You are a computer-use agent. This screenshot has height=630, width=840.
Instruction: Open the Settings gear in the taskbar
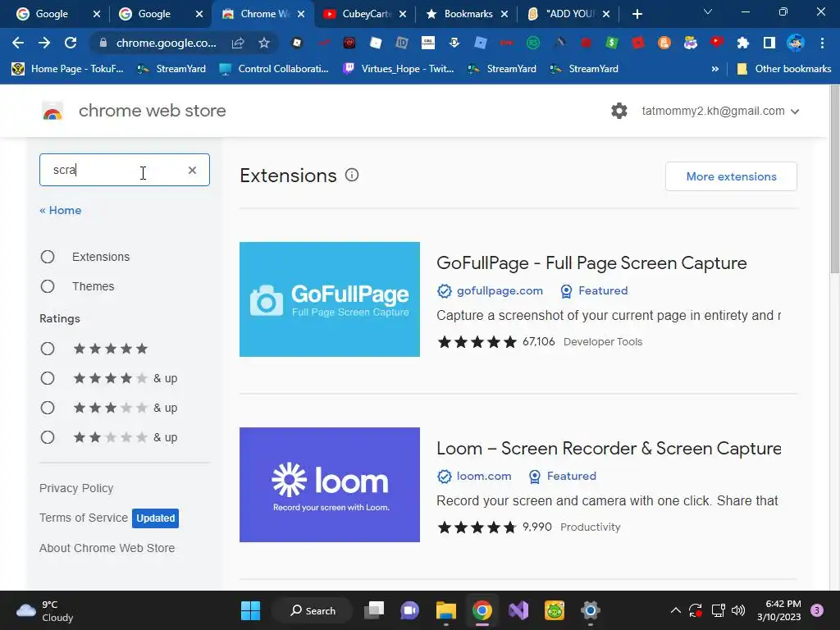coord(591,610)
